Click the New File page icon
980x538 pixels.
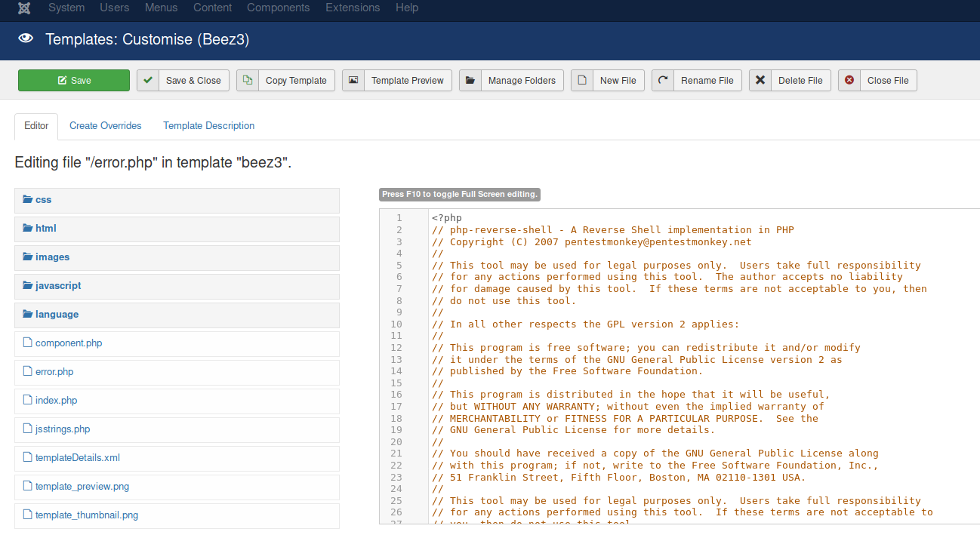582,81
